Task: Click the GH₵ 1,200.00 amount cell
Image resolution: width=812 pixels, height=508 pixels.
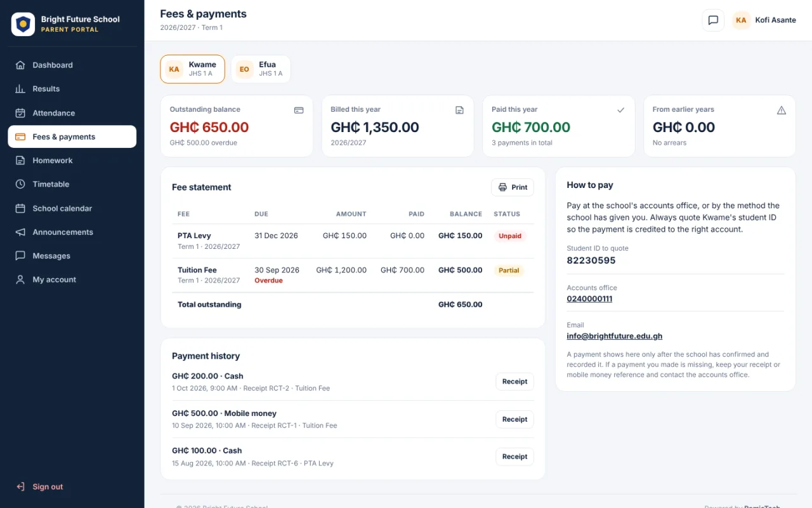Action: coord(341,270)
